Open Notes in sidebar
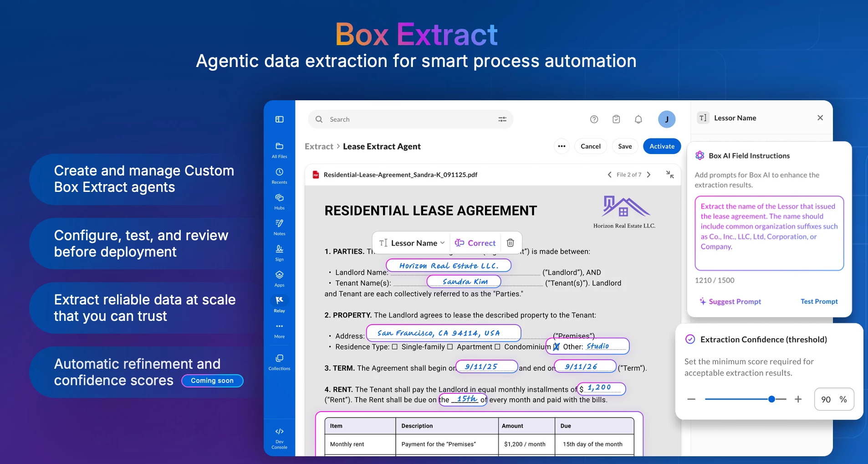The height and width of the screenshot is (464, 868). click(279, 227)
